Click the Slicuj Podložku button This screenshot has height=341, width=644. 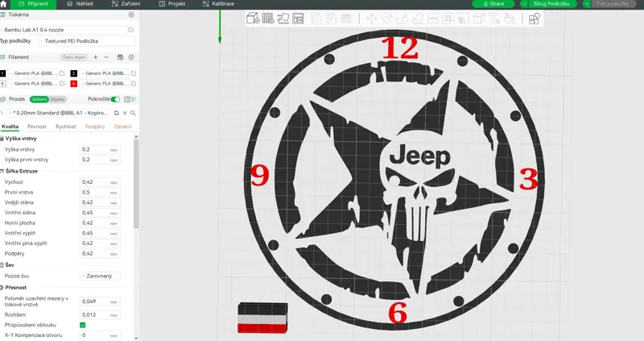click(551, 4)
